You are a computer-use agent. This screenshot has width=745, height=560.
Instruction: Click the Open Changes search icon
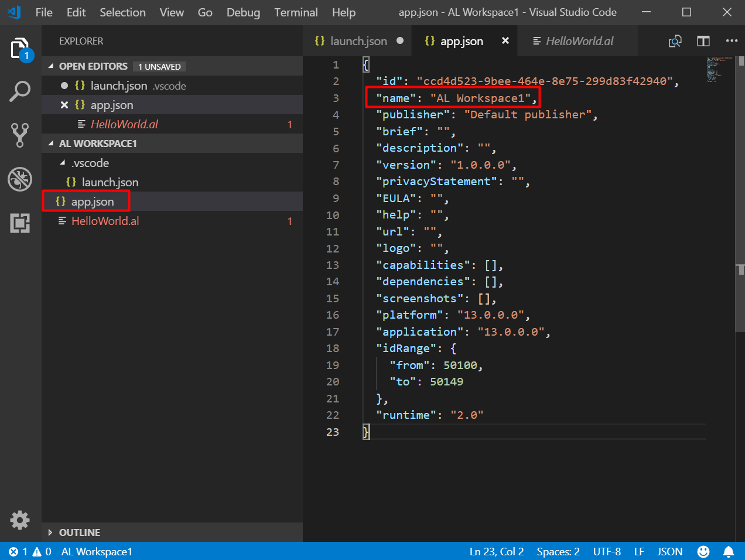pyautogui.click(x=675, y=41)
